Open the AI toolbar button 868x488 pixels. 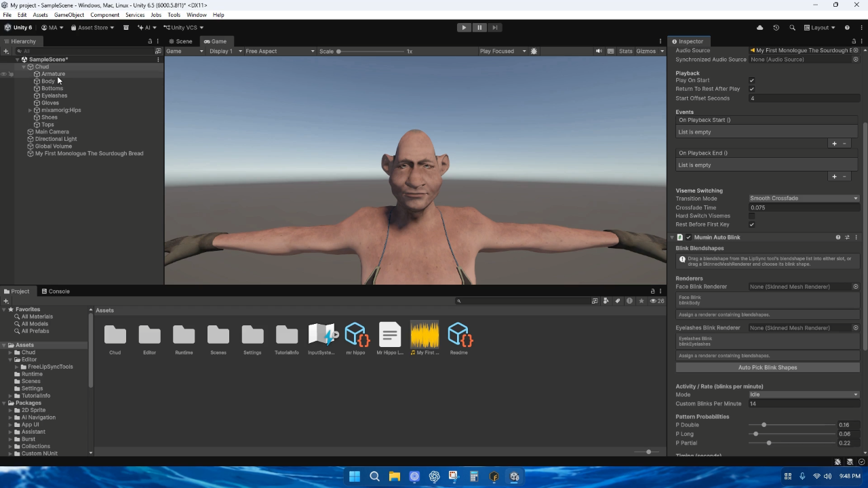point(147,28)
